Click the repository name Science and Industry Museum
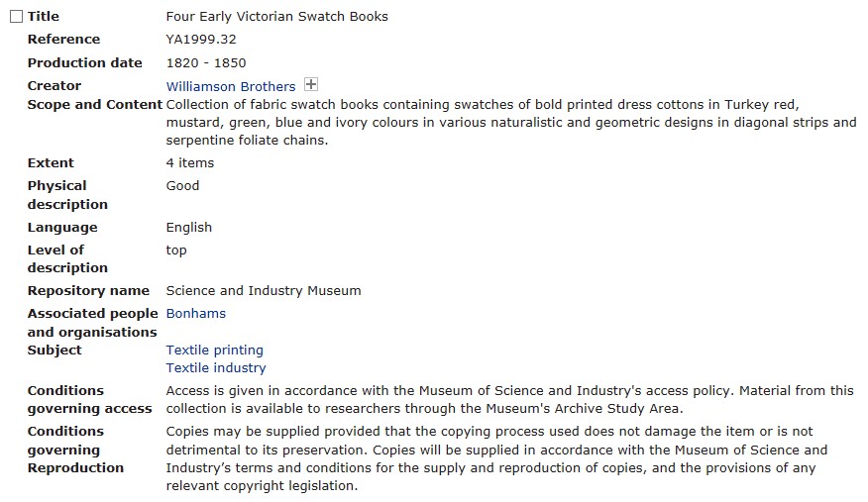Image resolution: width=868 pixels, height=502 pixels. click(263, 291)
